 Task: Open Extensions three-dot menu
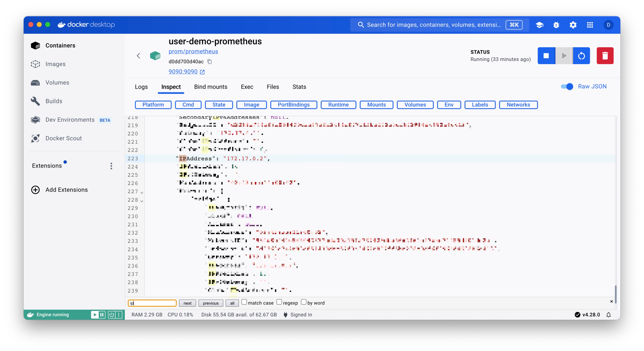(111, 166)
